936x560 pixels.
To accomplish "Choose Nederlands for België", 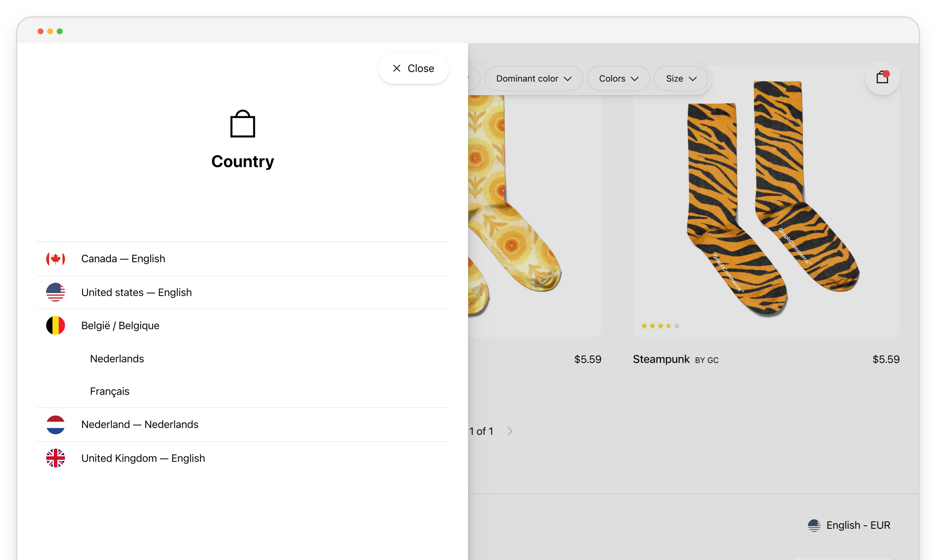I will tap(116, 358).
